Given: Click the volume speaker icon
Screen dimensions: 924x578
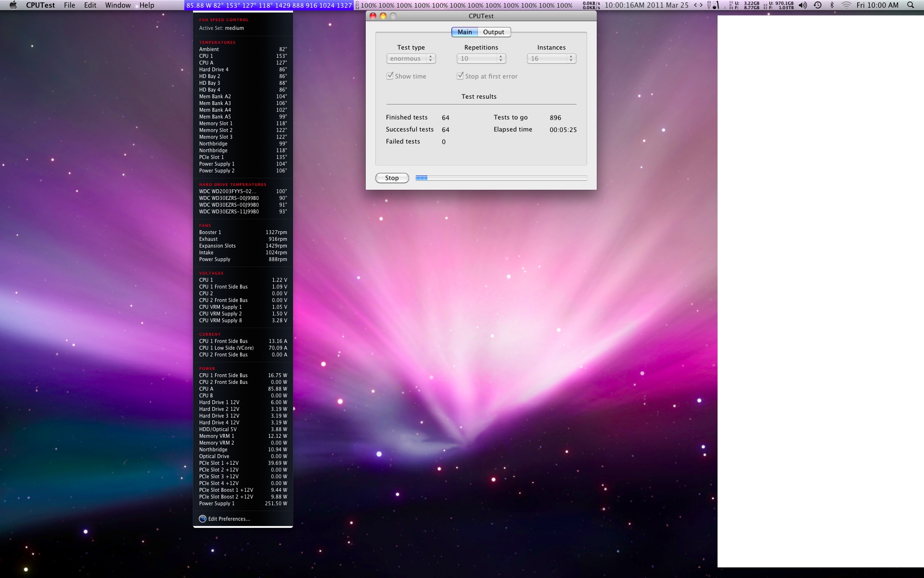Looking at the screenshot, I should pyautogui.click(x=803, y=5).
